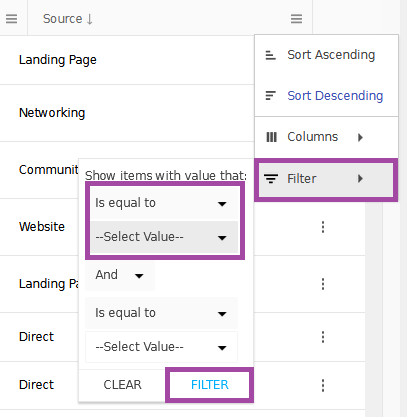This screenshot has width=407, height=417.
Task: Click Source column header to sort
Action: 68,19
